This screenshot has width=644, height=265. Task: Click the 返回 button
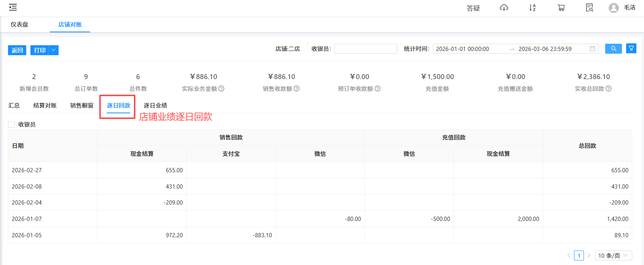click(x=17, y=50)
